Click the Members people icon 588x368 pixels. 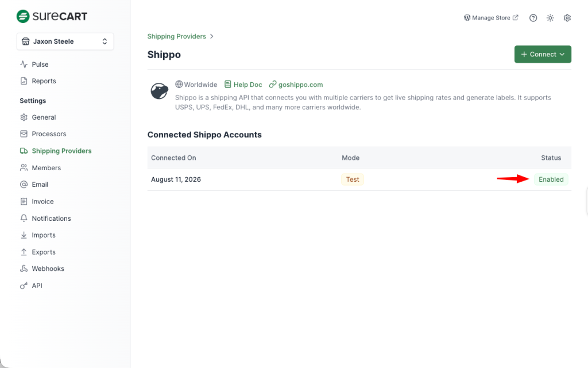tap(24, 167)
